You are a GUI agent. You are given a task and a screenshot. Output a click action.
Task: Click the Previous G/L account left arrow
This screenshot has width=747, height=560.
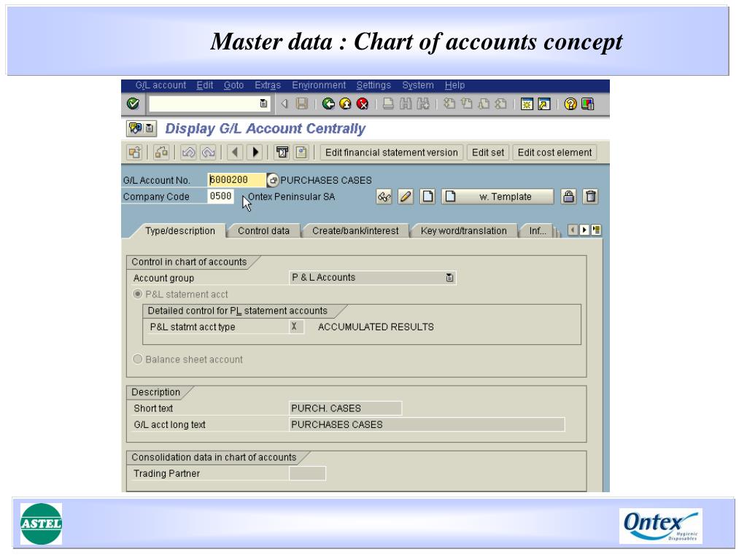tap(234, 152)
